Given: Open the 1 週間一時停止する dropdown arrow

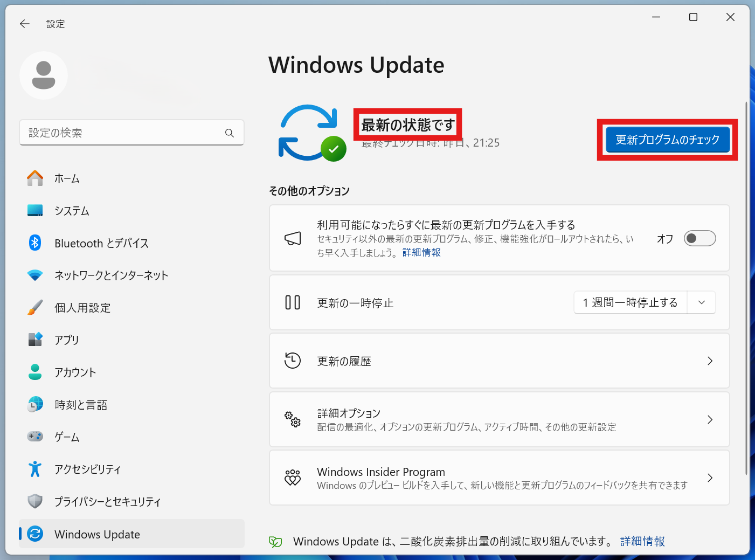Looking at the screenshot, I should coord(702,302).
